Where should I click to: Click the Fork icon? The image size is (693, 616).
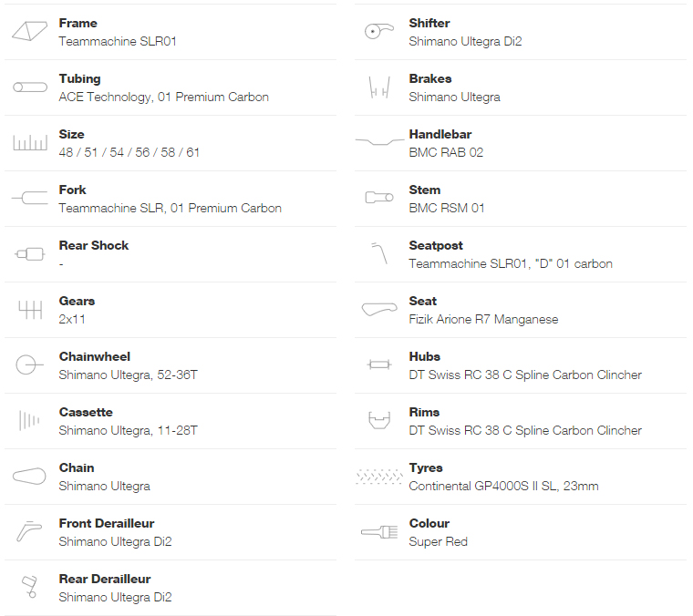(29, 199)
